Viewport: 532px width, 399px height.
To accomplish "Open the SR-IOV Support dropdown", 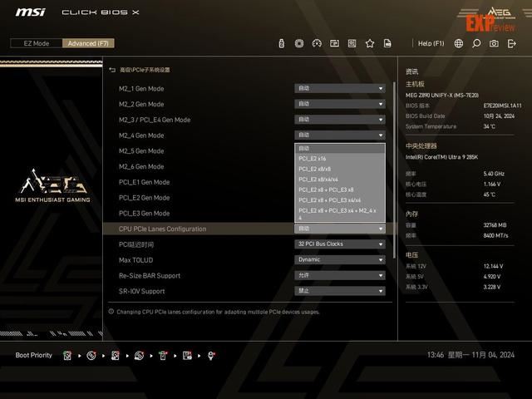I will pyautogui.click(x=340, y=291).
